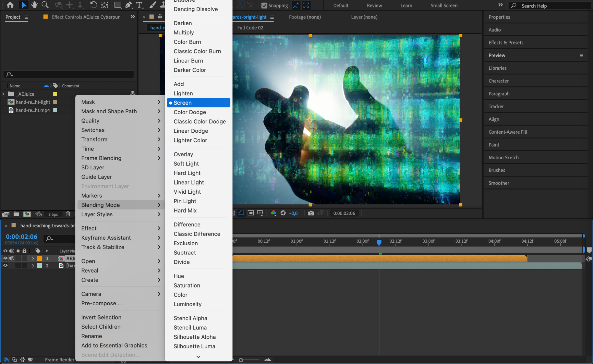Select the Zoom magnifier tool

[45, 5]
